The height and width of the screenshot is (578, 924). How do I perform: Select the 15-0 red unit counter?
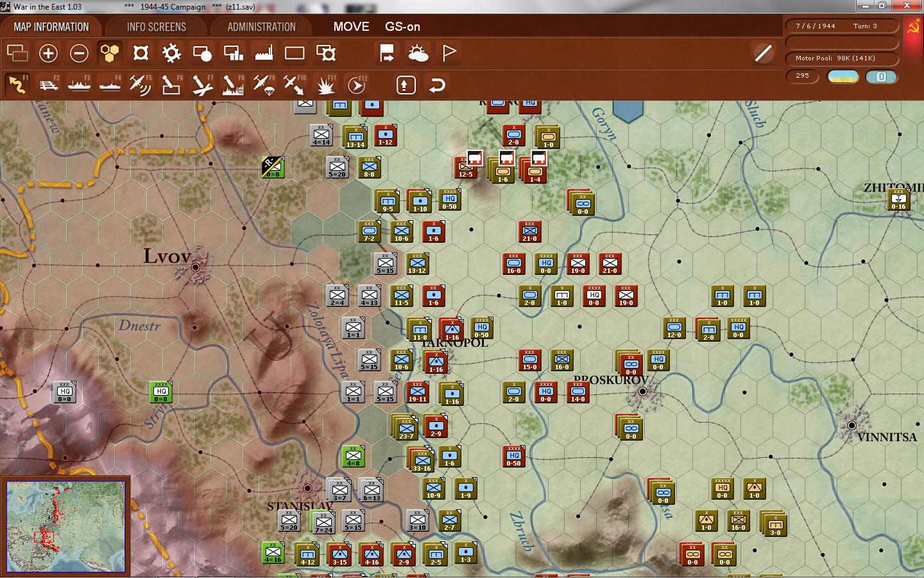[x=530, y=360]
